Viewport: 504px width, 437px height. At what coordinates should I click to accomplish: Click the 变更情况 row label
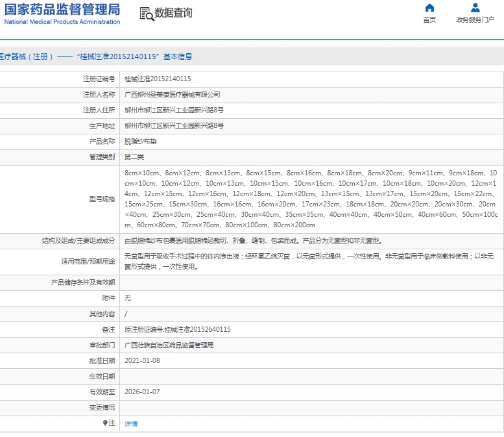coord(102,408)
